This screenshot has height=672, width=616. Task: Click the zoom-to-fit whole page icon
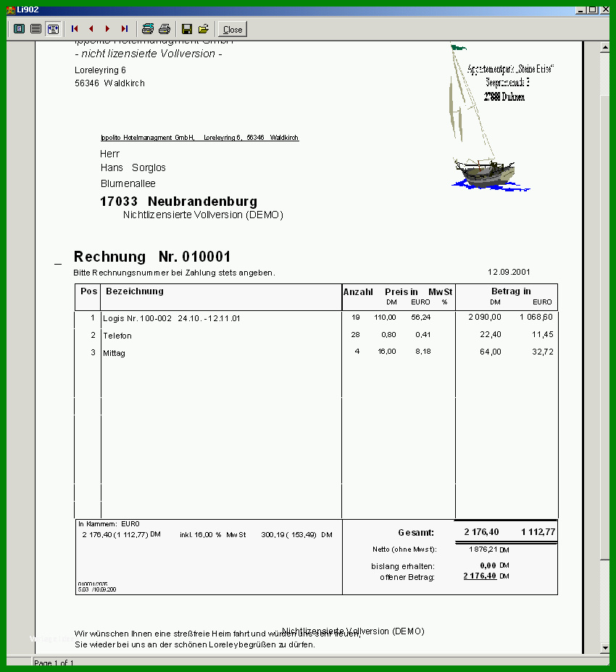click(x=20, y=29)
